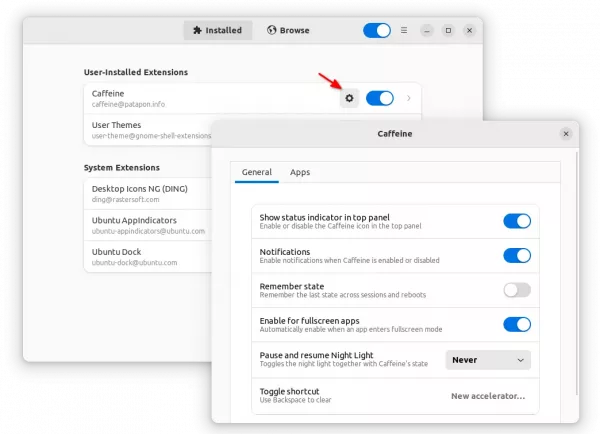Image resolution: width=600 pixels, height=434 pixels.
Task: Click the User-Installed Extensions heading
Action: 136,72
